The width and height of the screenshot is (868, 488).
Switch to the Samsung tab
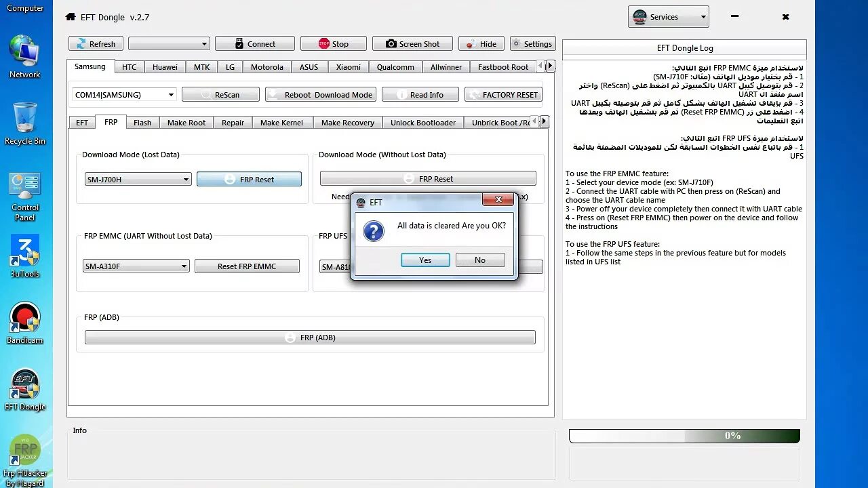pyautogui.click(x=90, y=66)
